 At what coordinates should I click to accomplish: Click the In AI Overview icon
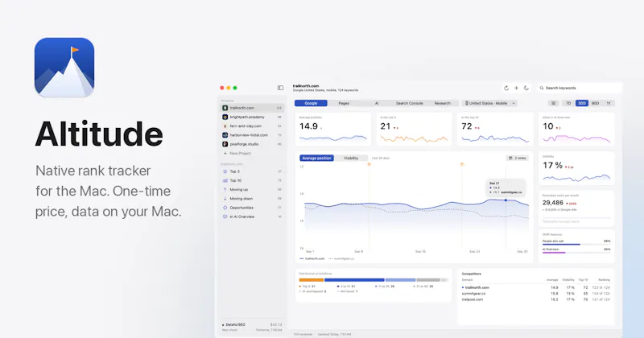tap(225, 216)
